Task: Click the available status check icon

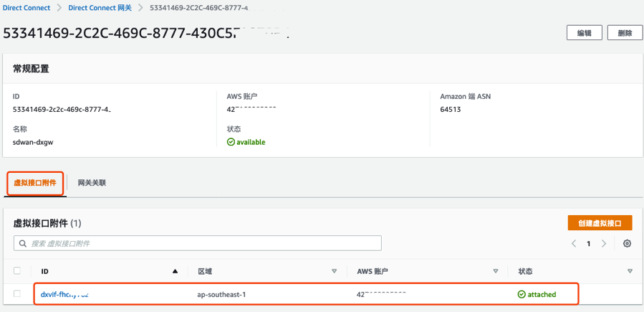Action: [x=231, y=142]
